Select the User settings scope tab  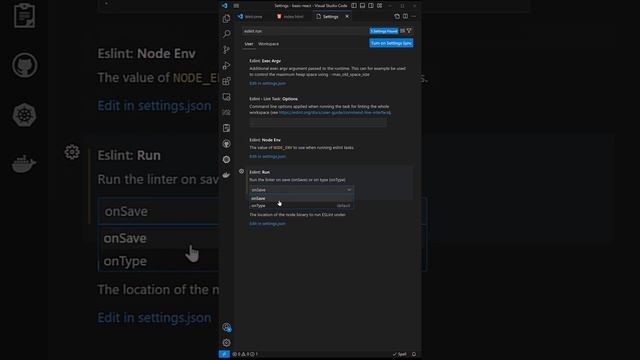click(x=249, y=44)
